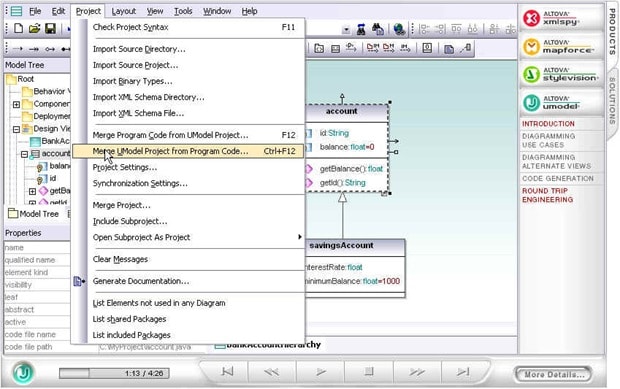
Task: Click the application icon before File menu
Action: click(16, 11)
